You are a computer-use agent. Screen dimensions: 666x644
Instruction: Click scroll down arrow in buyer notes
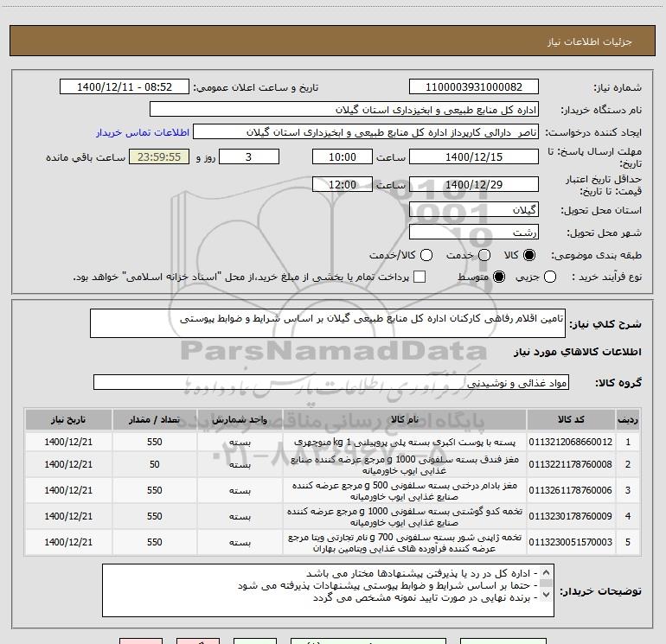tap(546, 596)
